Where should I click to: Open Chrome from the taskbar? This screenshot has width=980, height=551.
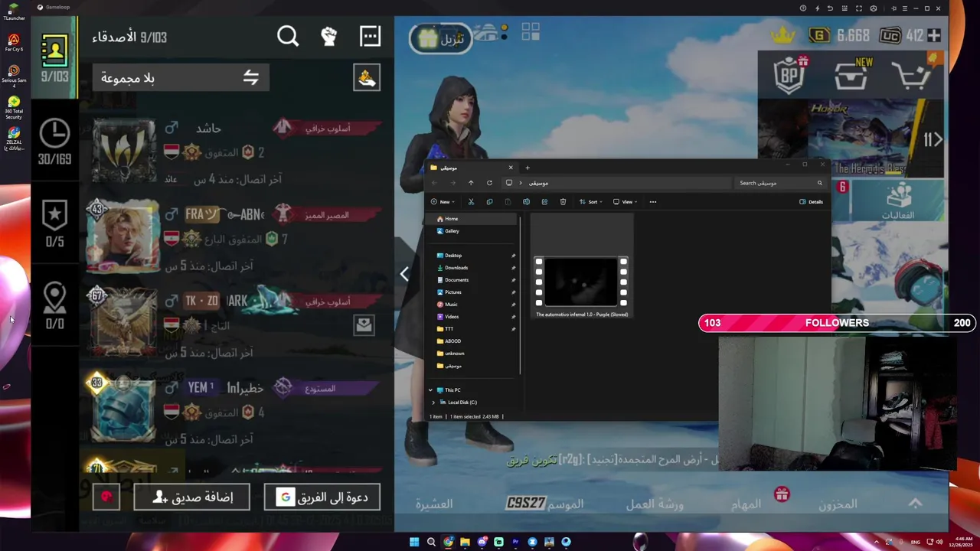pyautogui.click(x=448, y=542)
